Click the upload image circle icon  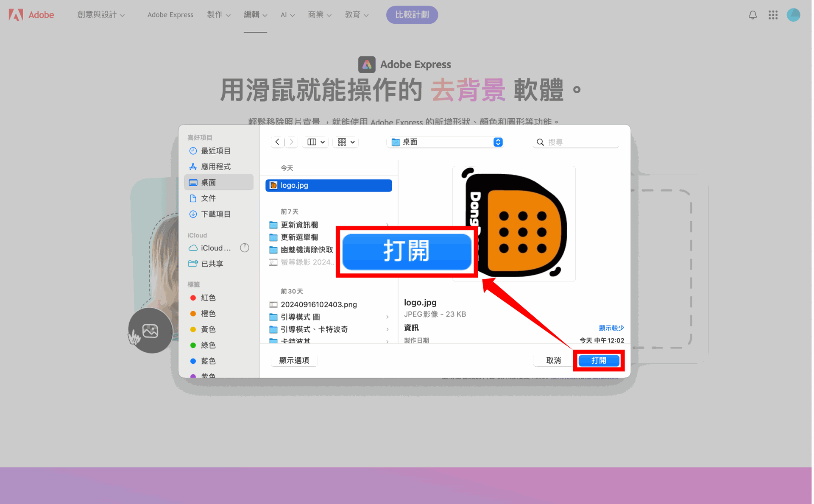coord(150,331)
